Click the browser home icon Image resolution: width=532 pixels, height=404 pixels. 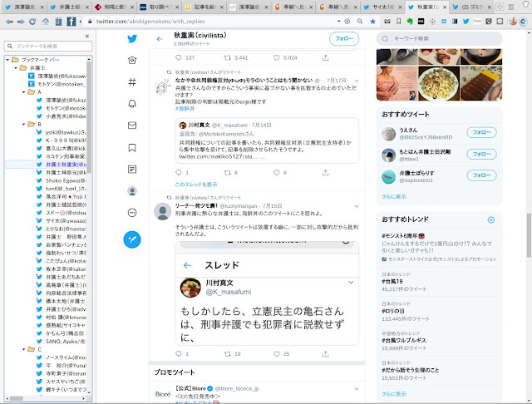click(x=46, y=22)
